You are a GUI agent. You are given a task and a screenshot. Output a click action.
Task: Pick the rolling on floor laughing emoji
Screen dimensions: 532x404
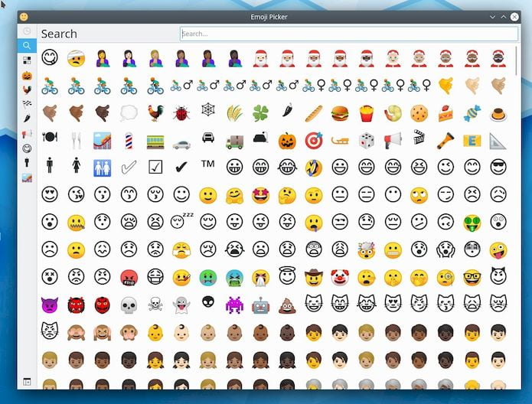pos(314,168)
